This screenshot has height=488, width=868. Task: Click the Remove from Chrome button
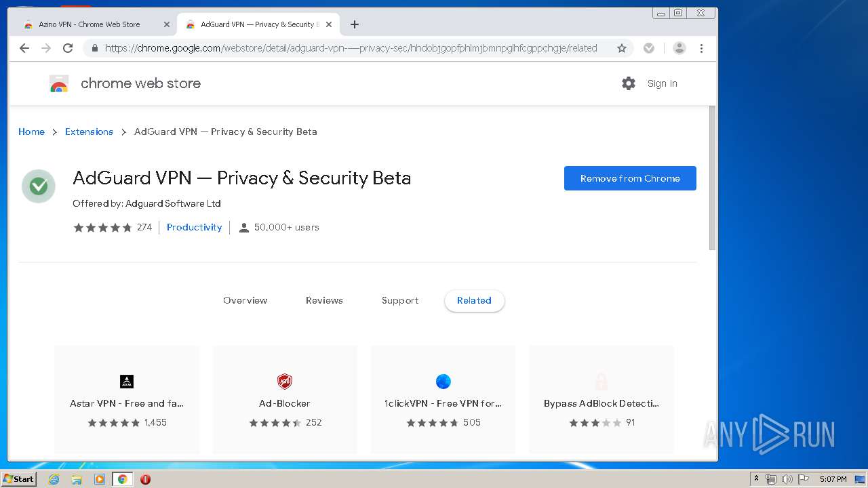(x=630, y=178)
